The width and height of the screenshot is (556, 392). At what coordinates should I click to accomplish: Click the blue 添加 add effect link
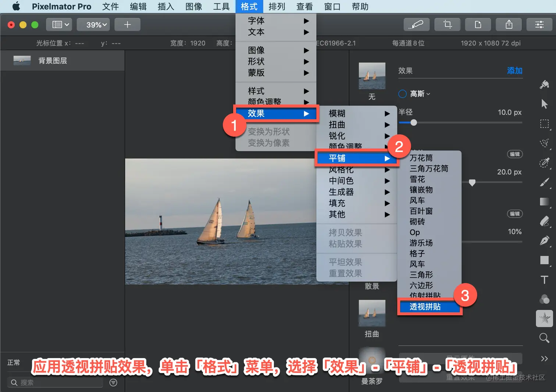514,71
